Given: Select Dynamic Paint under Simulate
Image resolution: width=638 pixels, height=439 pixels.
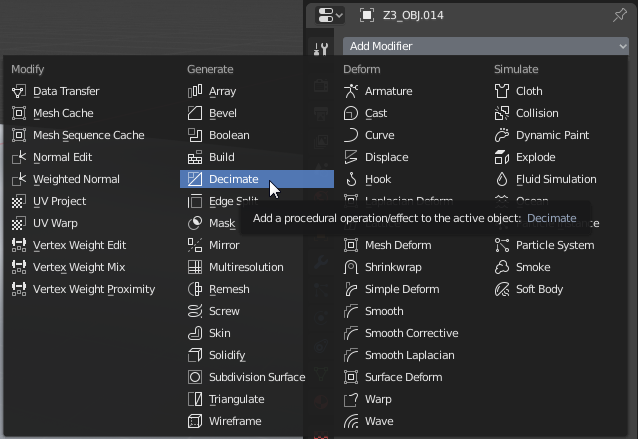Looking at the screenshot, I should coord(553,135).
